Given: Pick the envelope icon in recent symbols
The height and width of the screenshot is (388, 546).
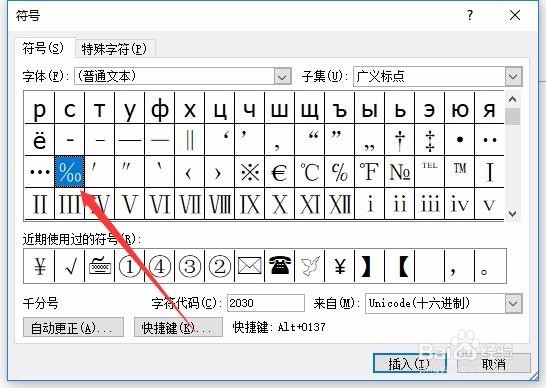Looking at the screenshot, I should pos(249,266).
